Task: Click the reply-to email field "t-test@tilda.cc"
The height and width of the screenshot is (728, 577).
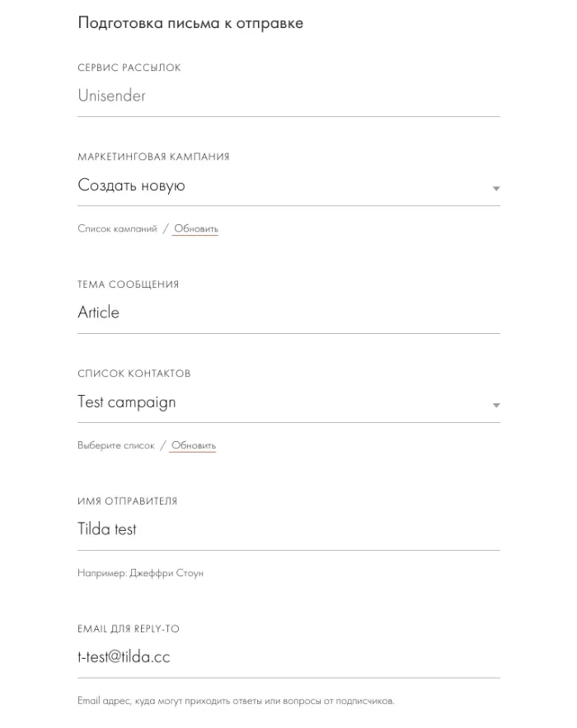Action: coord(288,657)
